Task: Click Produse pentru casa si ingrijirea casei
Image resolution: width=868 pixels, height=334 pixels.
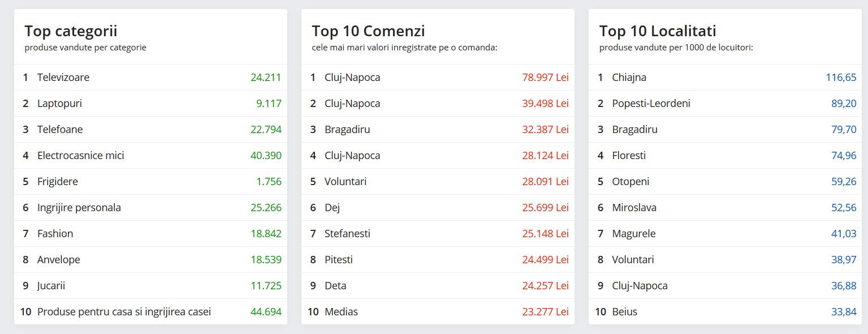Action: click(x=124, y=312)
